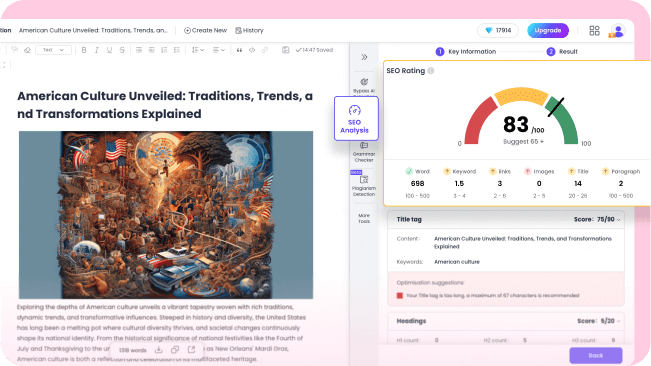Click the Upgrade button

tap(548, 30)
